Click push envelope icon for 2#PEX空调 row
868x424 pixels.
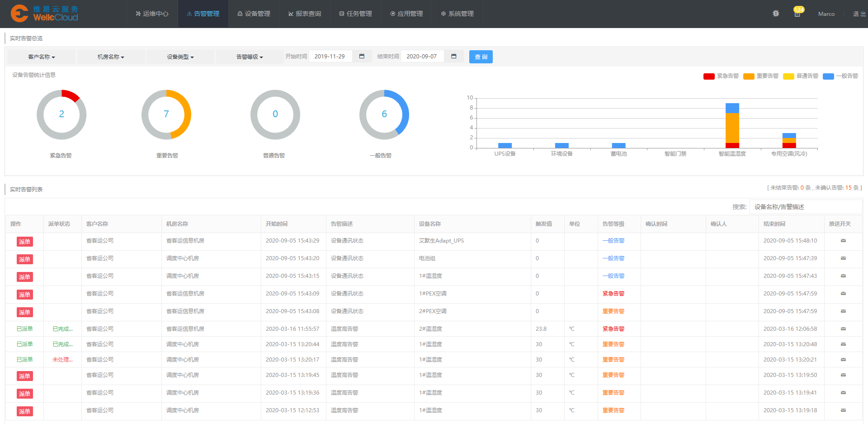point(843,311)
